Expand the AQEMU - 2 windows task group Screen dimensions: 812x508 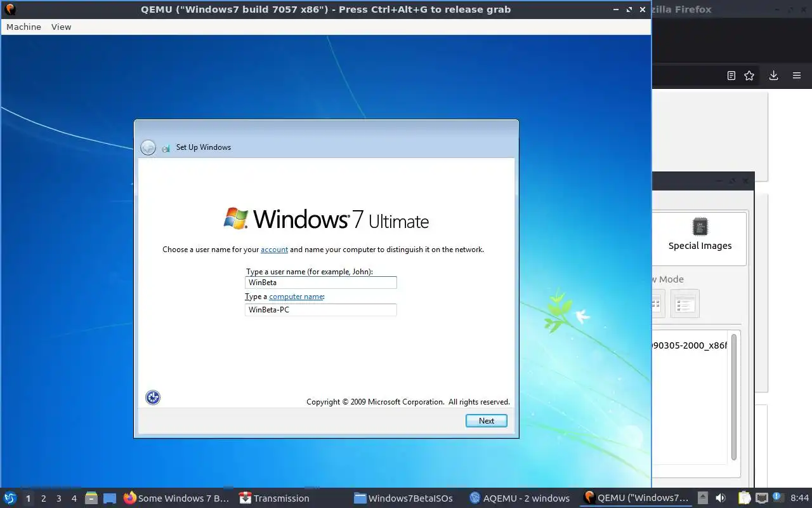click(520, 498)
